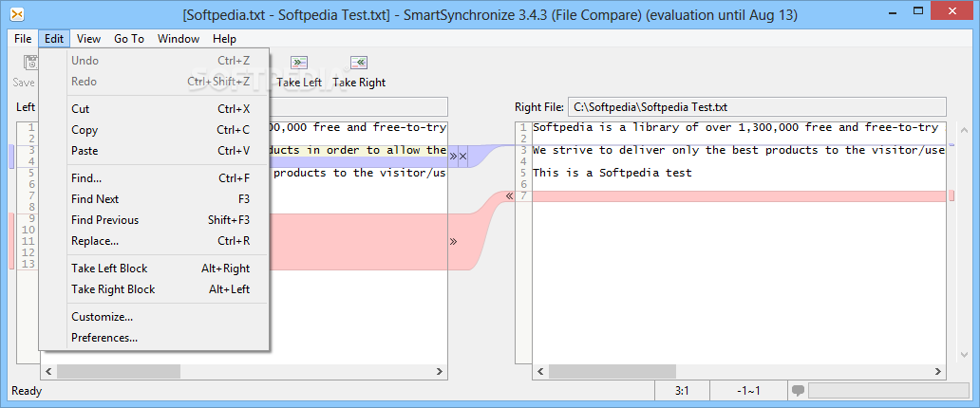980x408 pixels.
Task: Click 'This is a Softpedia test' line
Action: click(x=612, y=173)
